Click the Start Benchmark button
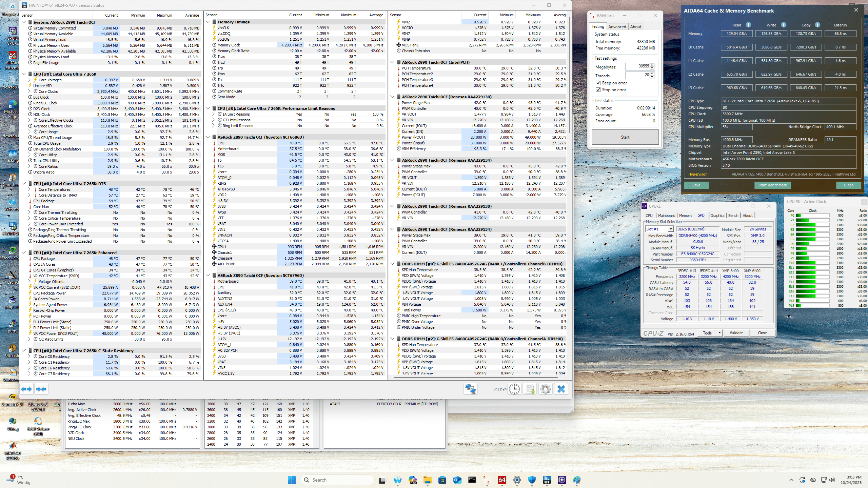 click(772, 185)
